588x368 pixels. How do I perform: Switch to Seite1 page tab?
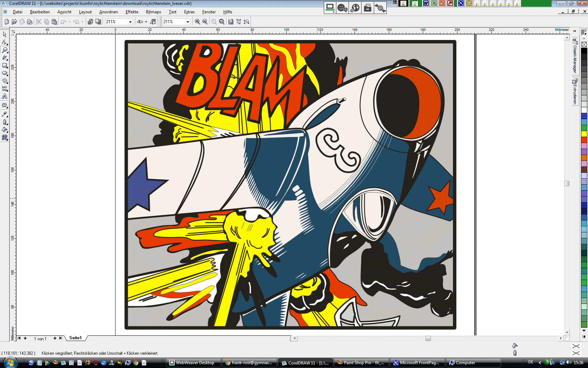pos(75,338)
